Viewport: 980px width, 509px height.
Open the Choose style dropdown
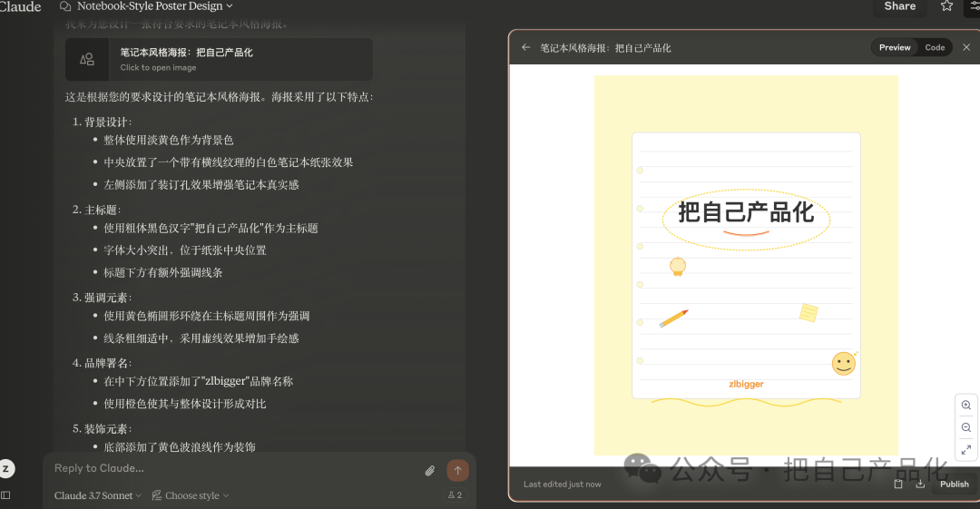[191, 495]
